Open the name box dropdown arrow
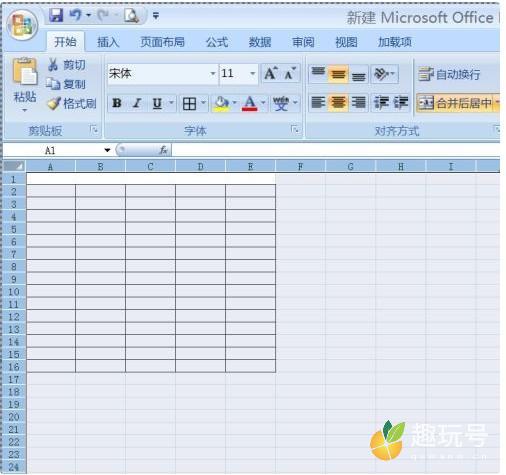 click(107, 150)
